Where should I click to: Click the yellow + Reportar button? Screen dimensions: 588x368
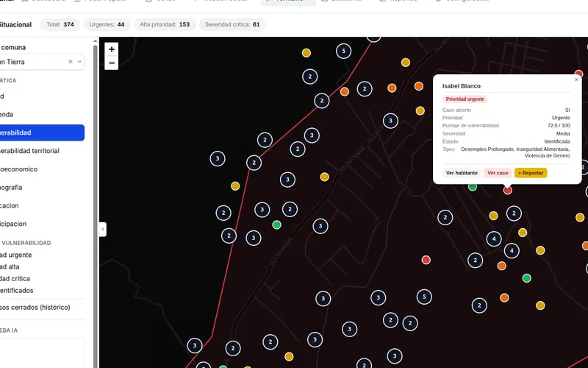pyautogui.click(x=531, y=173)
